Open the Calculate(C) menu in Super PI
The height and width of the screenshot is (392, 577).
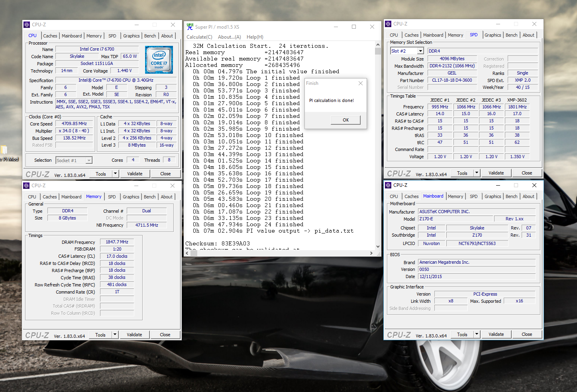pyautogui.click(x=199, y=37)
